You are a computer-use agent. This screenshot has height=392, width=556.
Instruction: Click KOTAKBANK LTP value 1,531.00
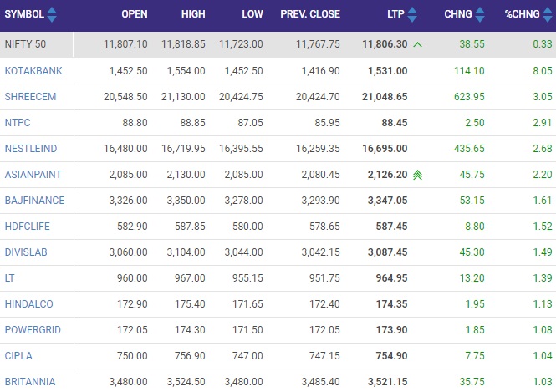388,71
